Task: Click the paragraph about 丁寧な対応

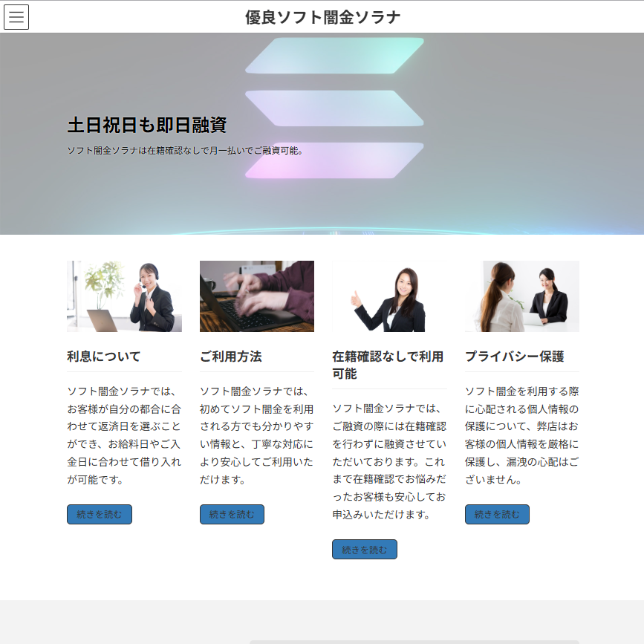Action: point(257,435)
